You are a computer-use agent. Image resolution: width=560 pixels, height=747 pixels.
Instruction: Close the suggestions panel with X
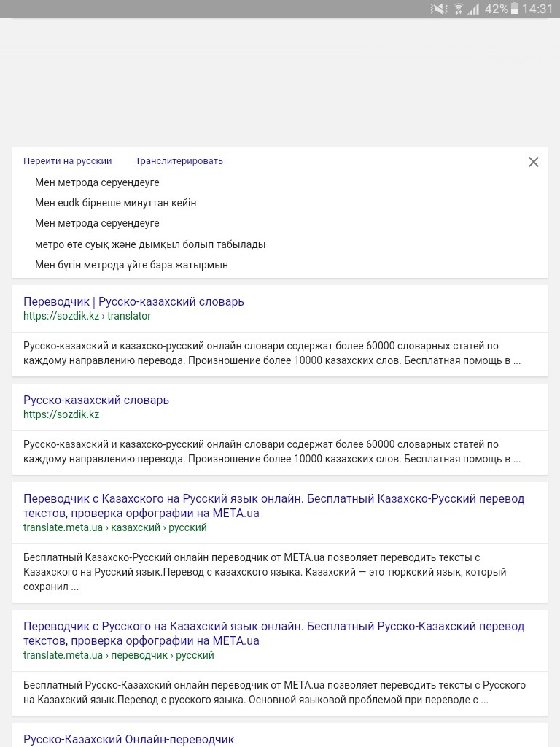click(533, 162)
